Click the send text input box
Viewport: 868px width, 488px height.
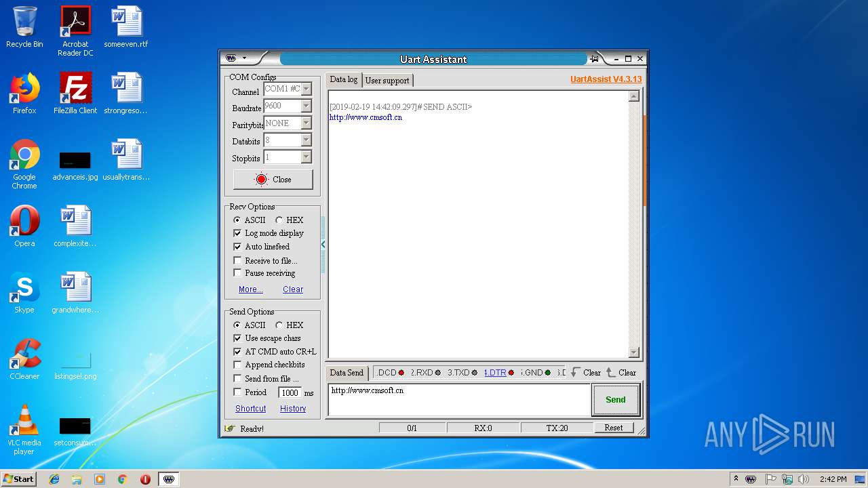[x=459, y=400]
